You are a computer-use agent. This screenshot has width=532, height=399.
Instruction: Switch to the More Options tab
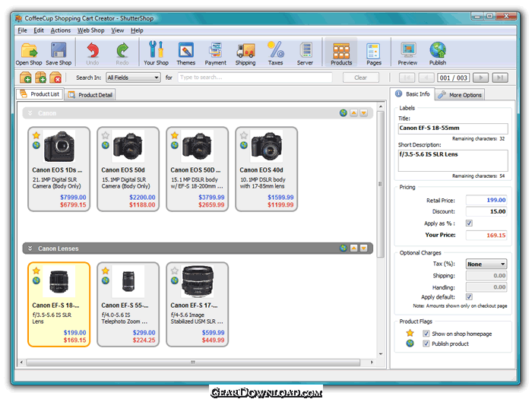[460, 95]
